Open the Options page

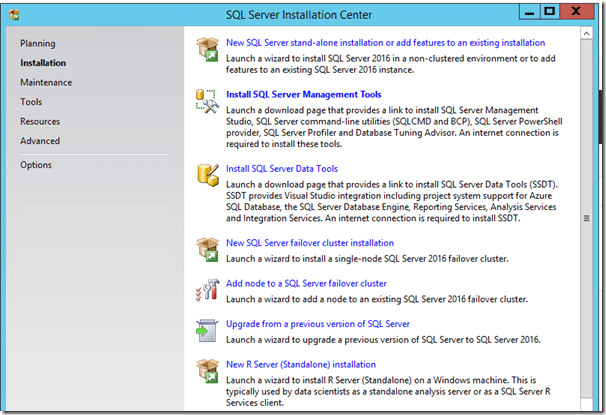click(36, 165)
